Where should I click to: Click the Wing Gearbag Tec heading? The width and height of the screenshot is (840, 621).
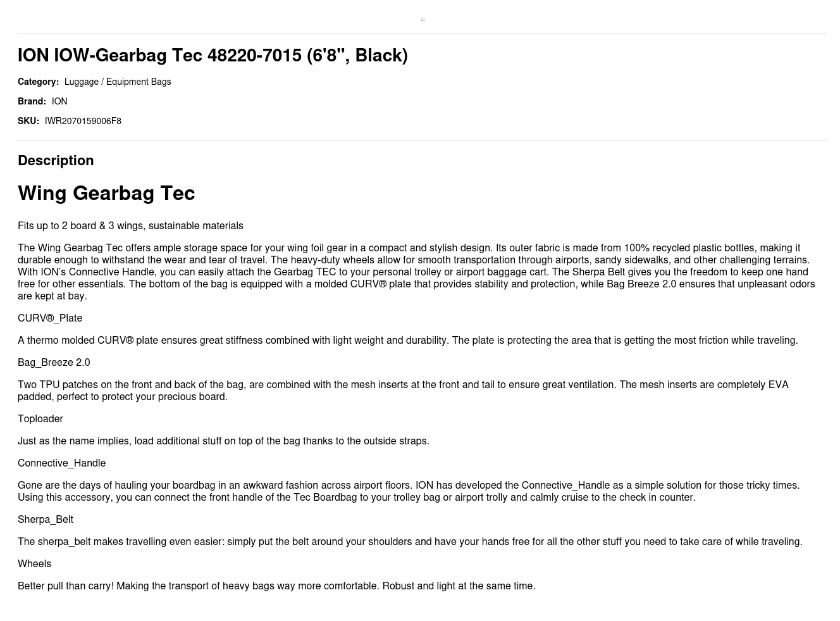[x=106, y=192]
